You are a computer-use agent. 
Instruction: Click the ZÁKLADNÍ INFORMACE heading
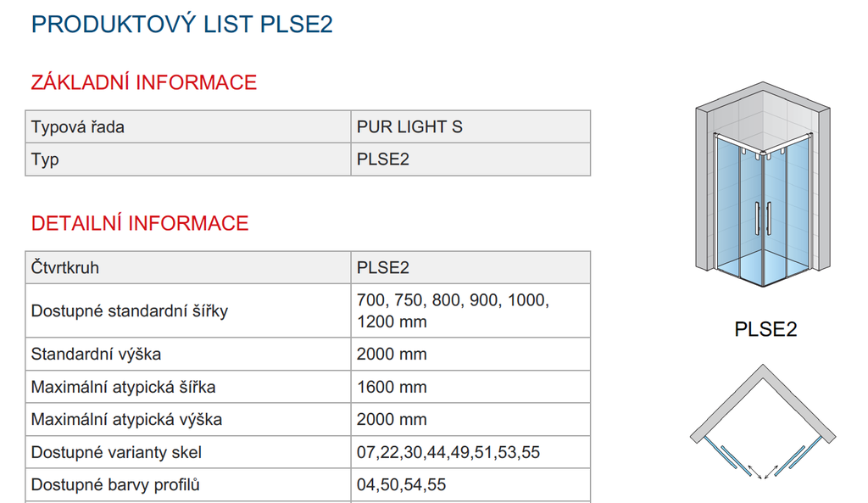tap(144, 82)
